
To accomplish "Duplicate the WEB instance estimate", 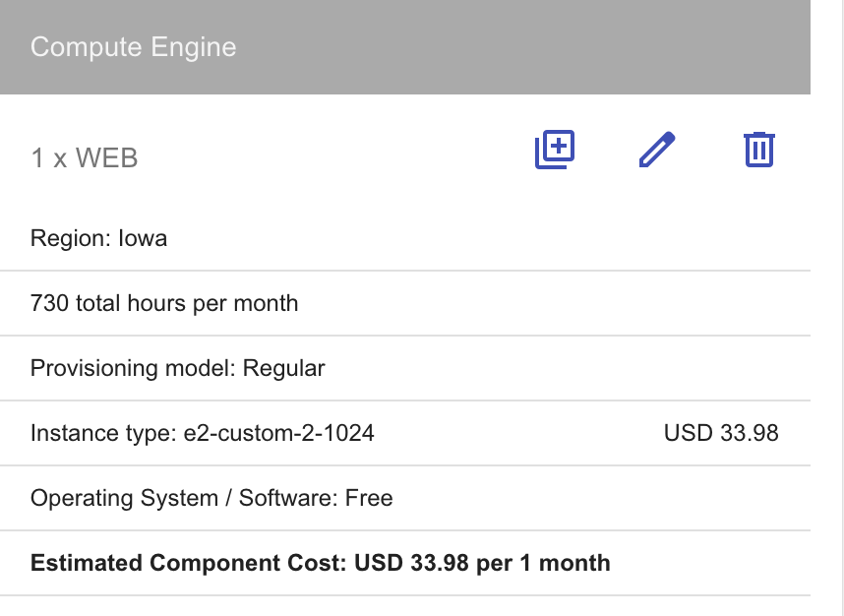I will point(555,150).
